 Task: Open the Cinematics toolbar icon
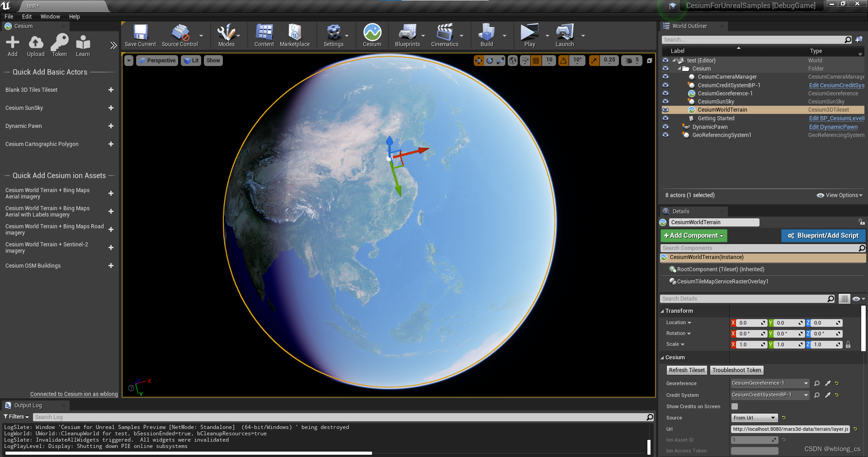coord(445,34)
